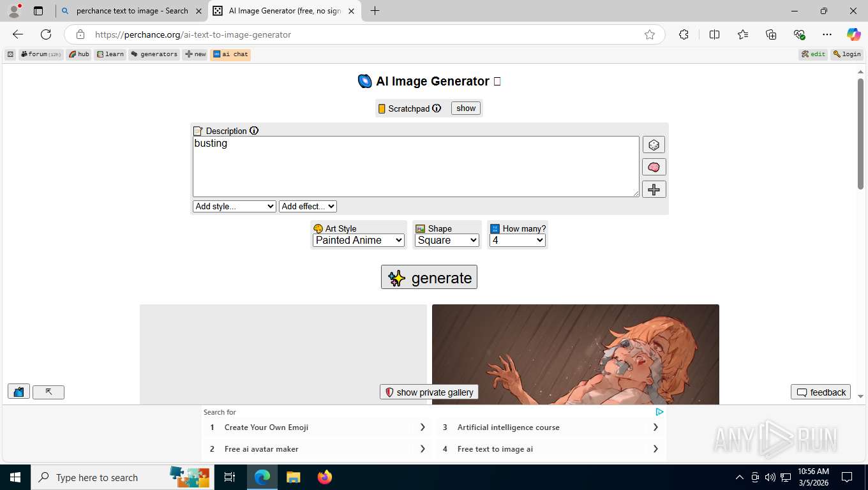Open the learn menu item
Viewport: 868px width, 490px height.
coord(110,54)
